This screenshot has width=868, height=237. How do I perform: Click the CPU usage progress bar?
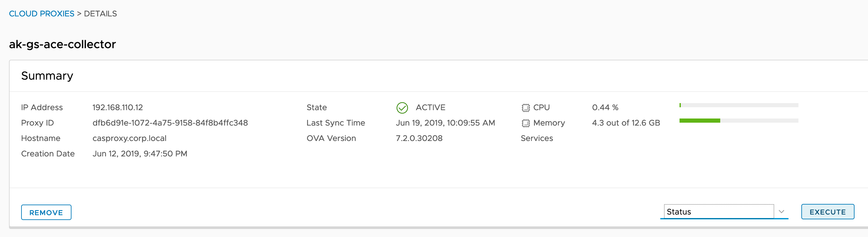pos(739,105)
